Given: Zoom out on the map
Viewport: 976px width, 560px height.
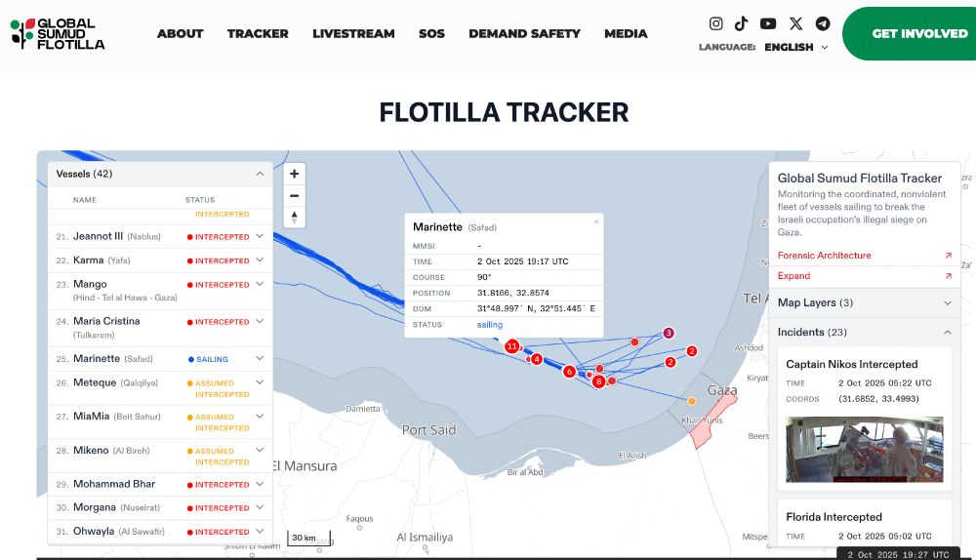Looking at the screenshot, I should coord(295,195).
